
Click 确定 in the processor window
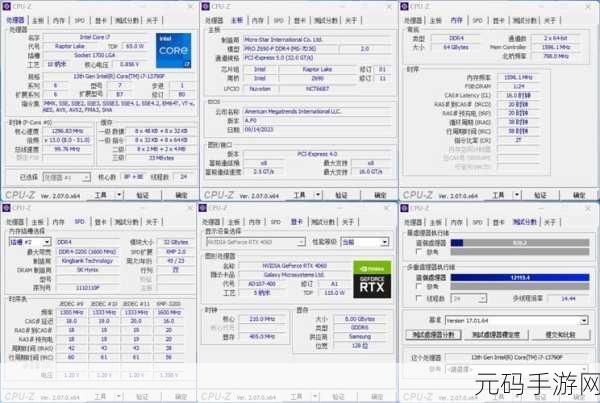181,195
